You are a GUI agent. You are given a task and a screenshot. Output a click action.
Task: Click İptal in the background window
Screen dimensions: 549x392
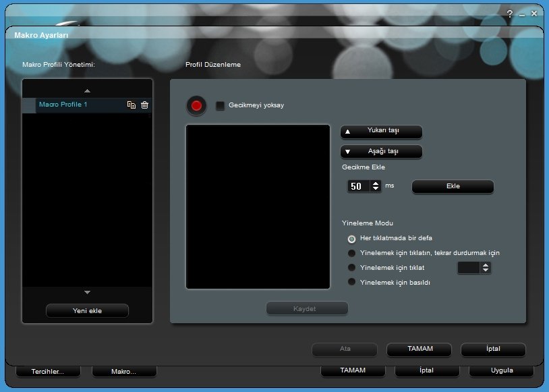click(x=427, y=371)
